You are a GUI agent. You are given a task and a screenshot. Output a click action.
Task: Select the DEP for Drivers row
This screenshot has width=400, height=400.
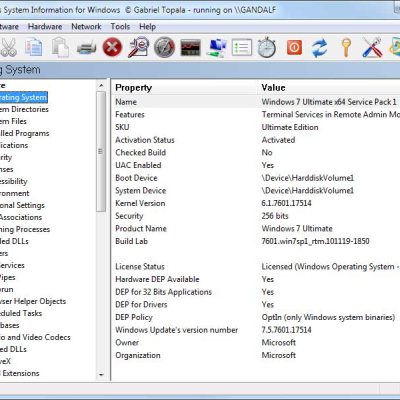pos(256,305)
